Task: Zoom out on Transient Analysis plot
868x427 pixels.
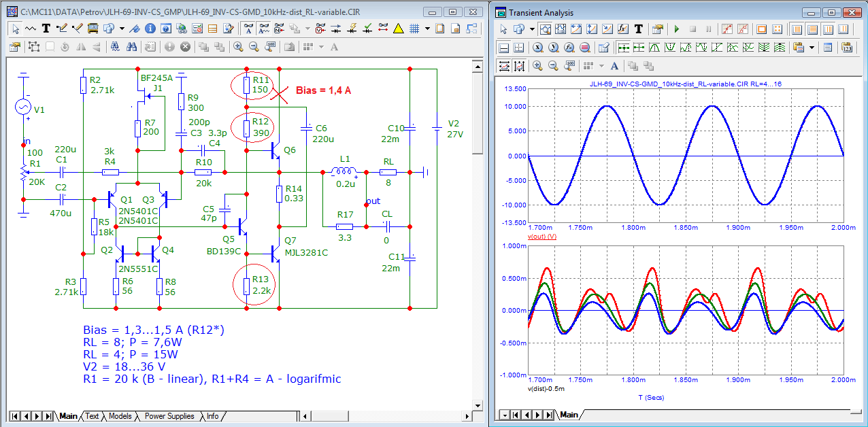Action: 554,66
